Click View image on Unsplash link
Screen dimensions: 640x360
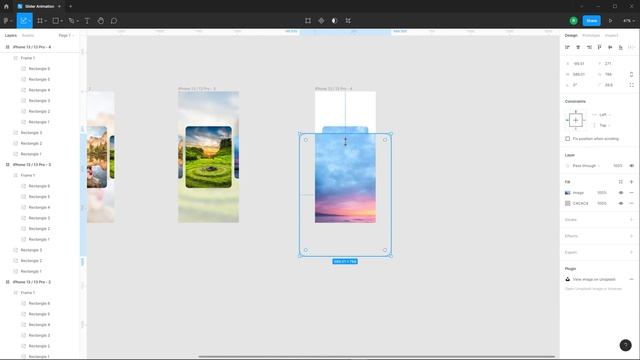pyautogui.click(x=594, y=280)
